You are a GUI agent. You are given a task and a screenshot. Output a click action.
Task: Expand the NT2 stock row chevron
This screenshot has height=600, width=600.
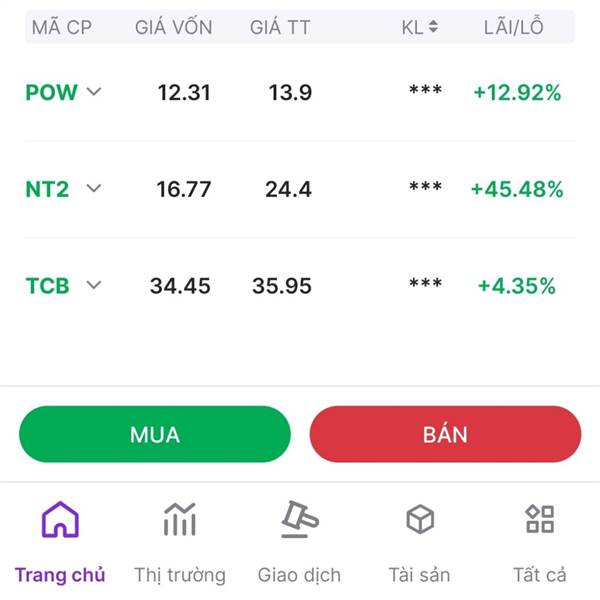[94, 188]
